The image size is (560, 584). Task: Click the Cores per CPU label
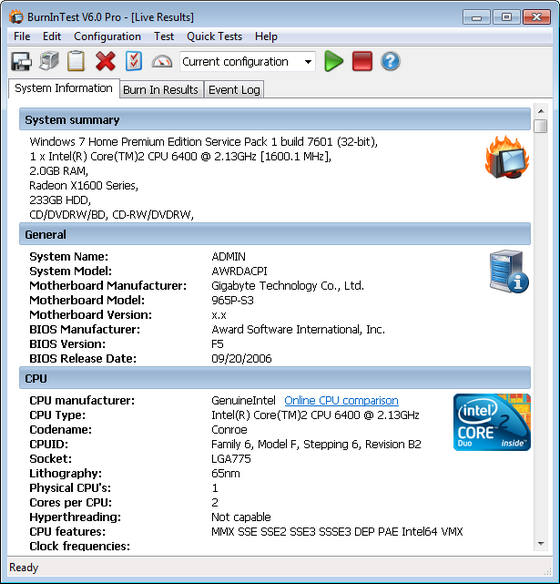[x=70, y=502]
